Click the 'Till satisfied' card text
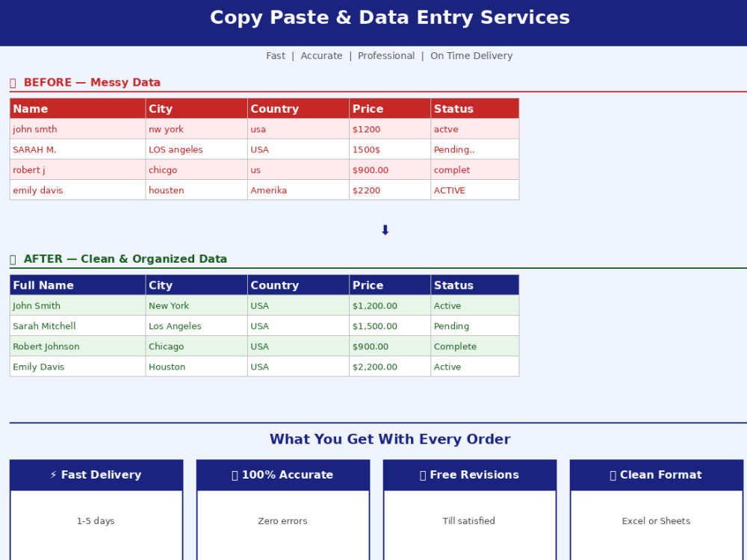Viewport: 747px width, 560px height. pos(469,521)
